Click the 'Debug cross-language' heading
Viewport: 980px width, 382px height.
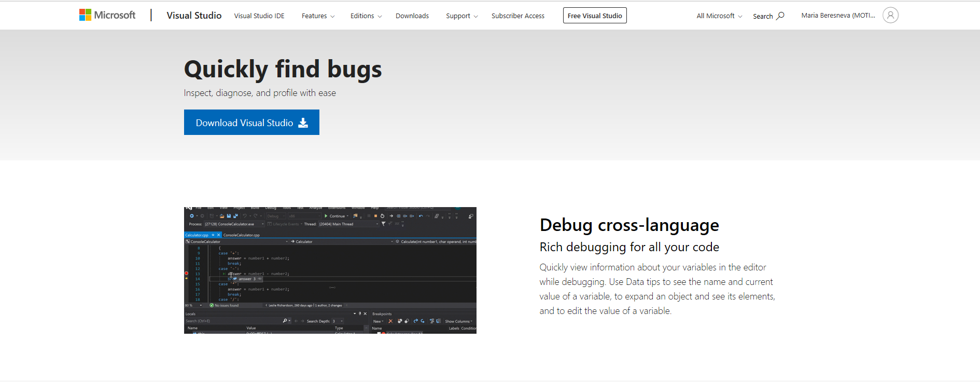coord(629,225)
